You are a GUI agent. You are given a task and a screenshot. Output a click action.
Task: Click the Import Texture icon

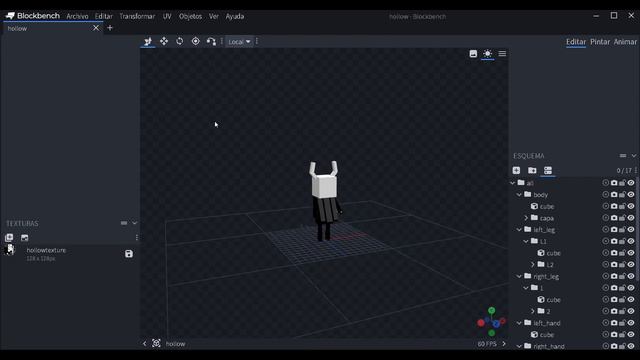click(x=9, y=238)
